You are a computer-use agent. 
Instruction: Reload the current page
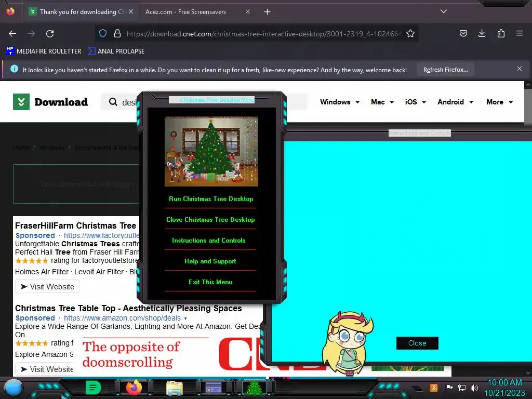50,34
